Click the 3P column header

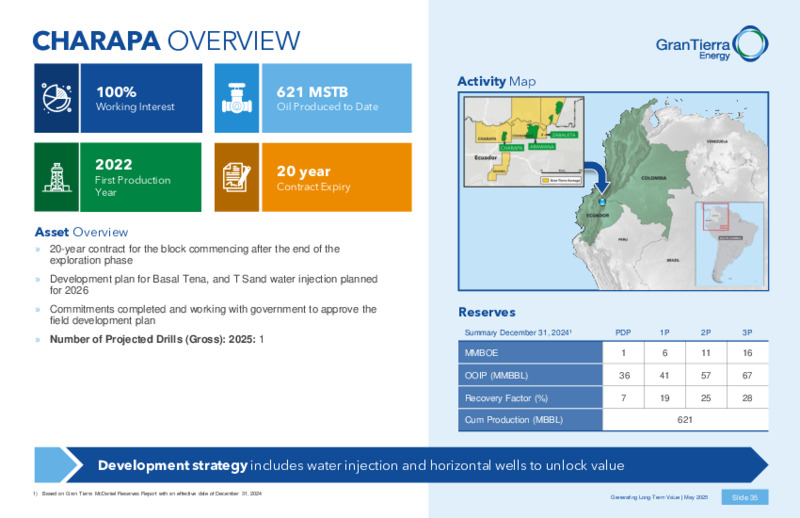click(x=747, y=332)
